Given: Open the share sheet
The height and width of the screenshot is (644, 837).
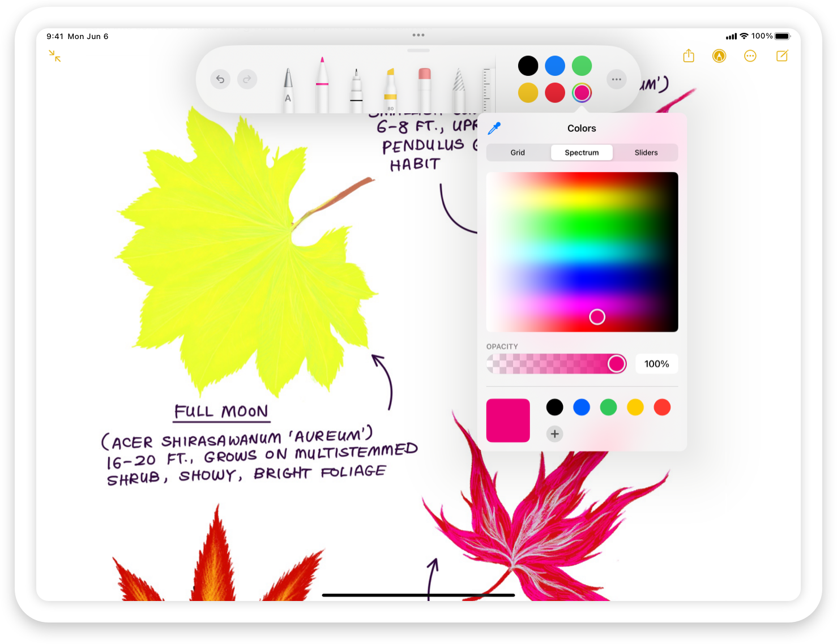Looking at the screenshot, I should click(689, 55).
